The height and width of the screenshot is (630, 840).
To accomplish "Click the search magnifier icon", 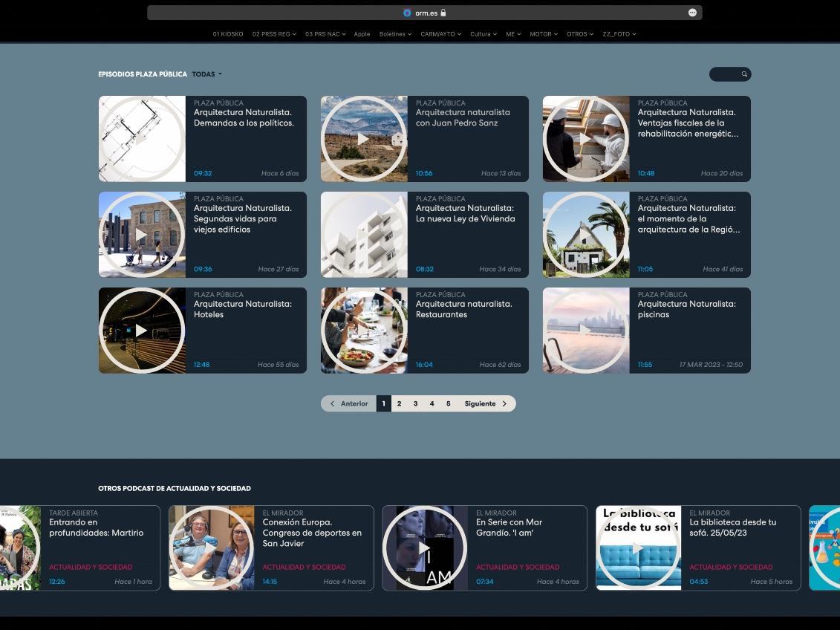I will 744,74.
